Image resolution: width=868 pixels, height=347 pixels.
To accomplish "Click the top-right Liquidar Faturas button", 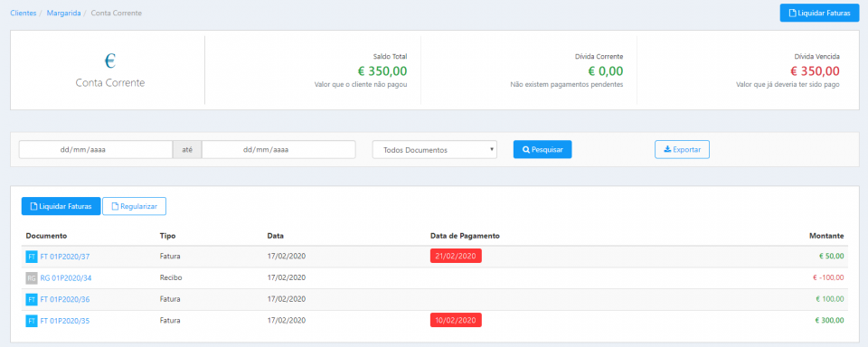I will tap(819, 13).
